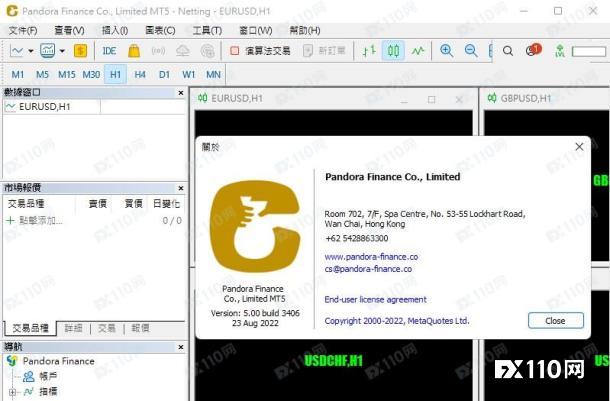
Task: Click the 新訂單 new order button
Action: [324, 51]
